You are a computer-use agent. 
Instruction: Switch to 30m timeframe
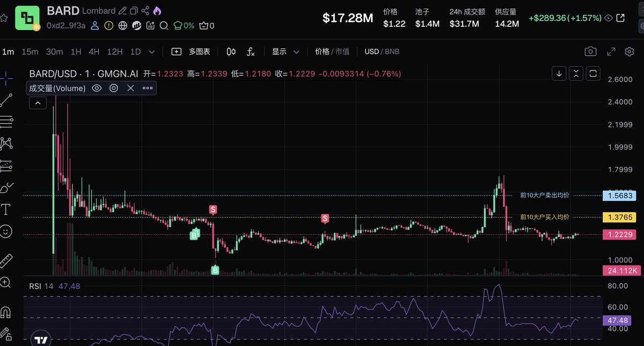54,52
